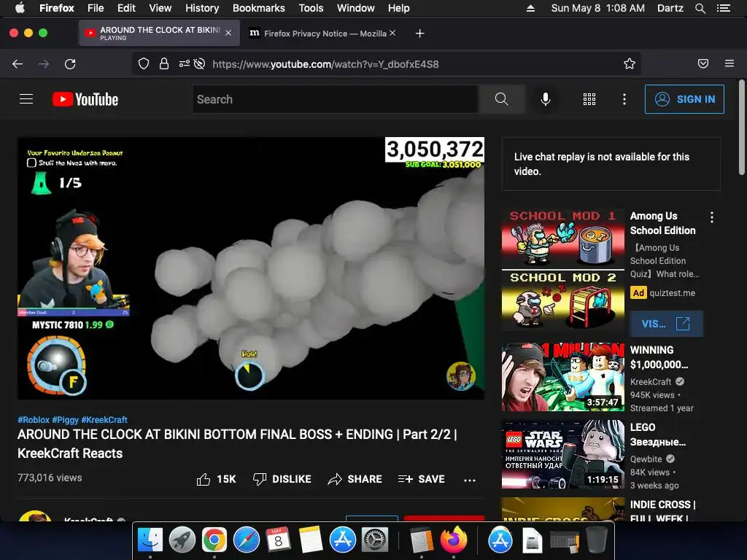Click the SHARE button
747x560 pixels.
[x=355, y=479]
